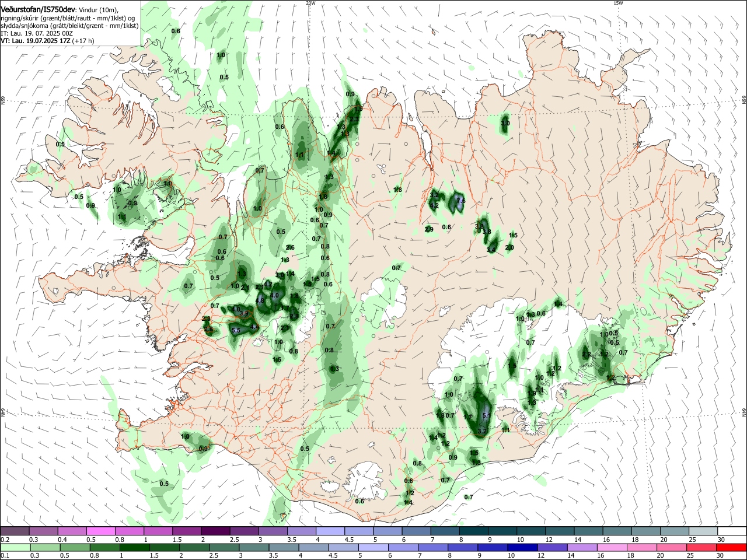Viewport: 747px width, 560px height.
Task: Click the 5.5 precipitation value on the map
Action: coord(236,331)
